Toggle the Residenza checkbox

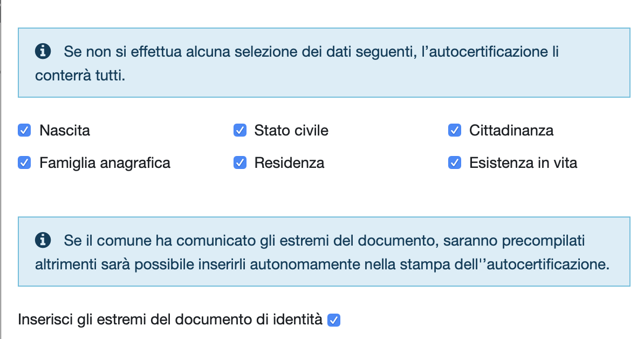240,162
